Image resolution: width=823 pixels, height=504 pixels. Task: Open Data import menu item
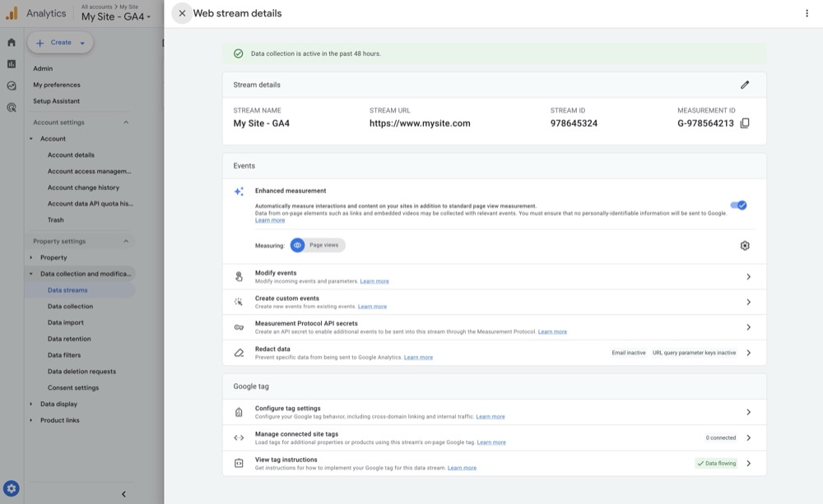(x=66, y=322)
